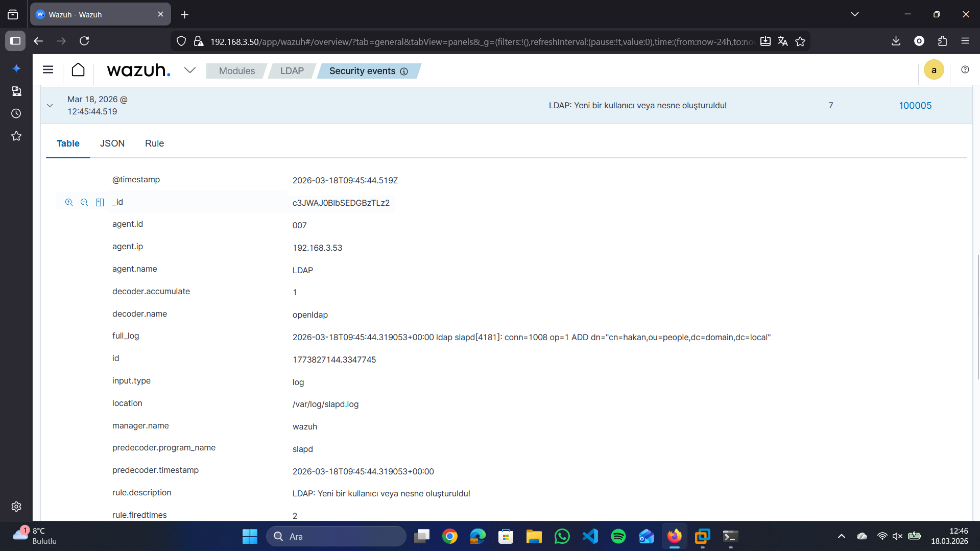Open sidebar settings gear
The height and width of the screenshot is (551, 980).
coord(16,507)
